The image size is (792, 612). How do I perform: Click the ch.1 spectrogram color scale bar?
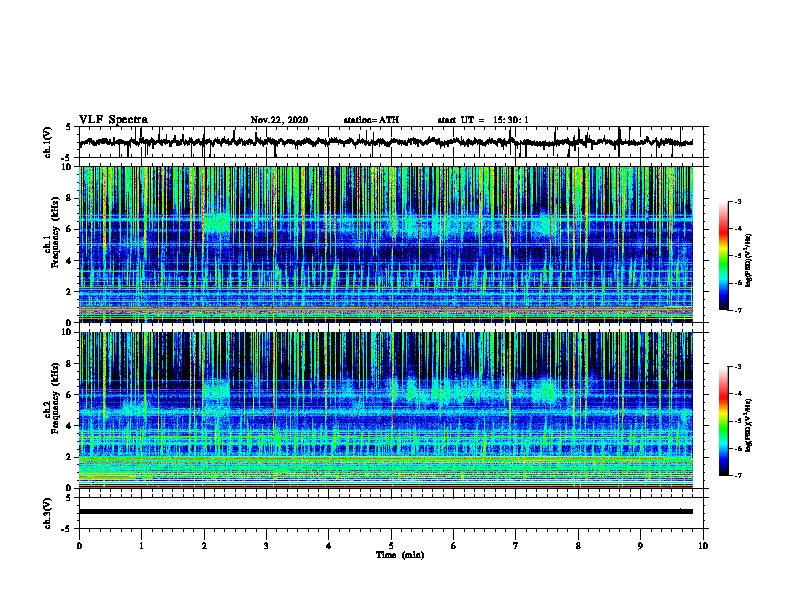(x=723, y=256)
